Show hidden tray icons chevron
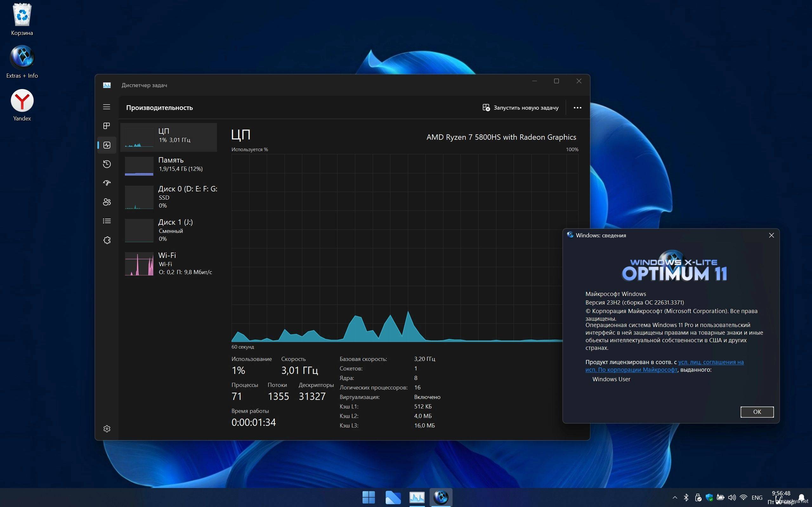Screen dimensions: 812x507 click(675, 497)
